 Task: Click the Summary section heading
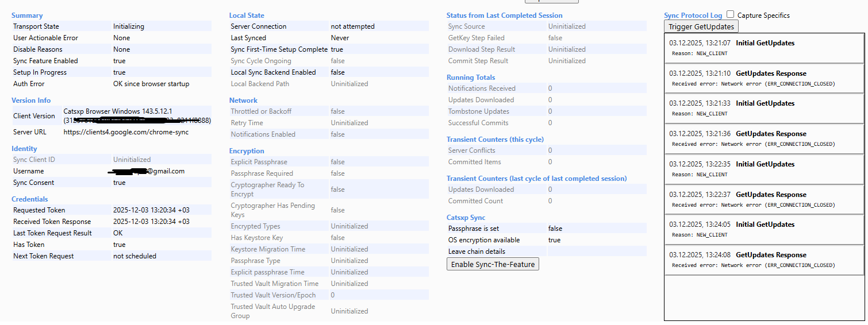coord(27,16)
